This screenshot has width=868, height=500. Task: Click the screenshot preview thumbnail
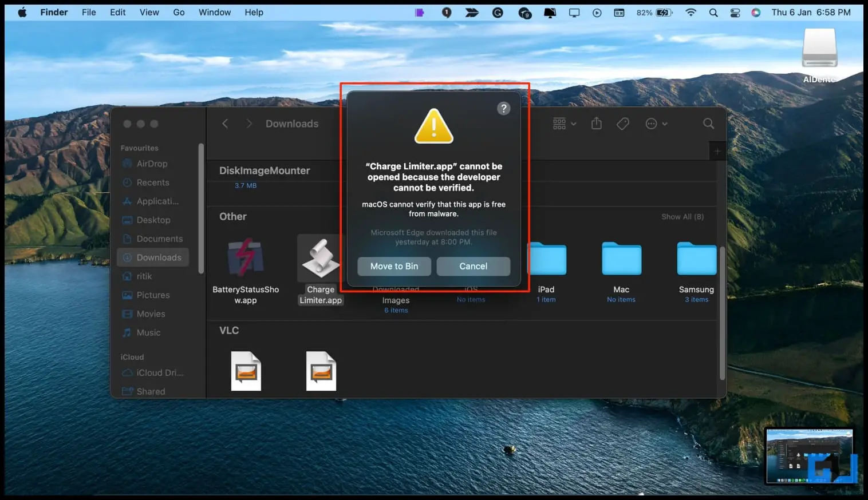(810, 456)
